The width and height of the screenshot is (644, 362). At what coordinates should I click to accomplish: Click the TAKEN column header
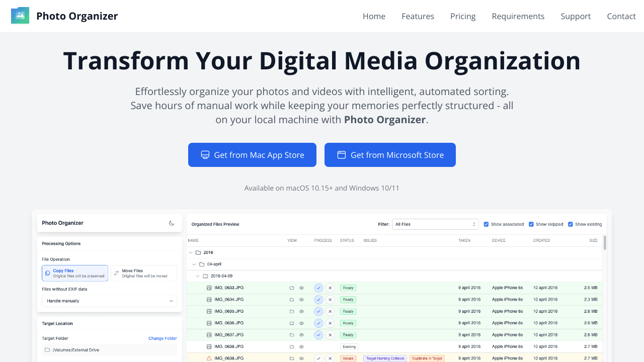464,240
